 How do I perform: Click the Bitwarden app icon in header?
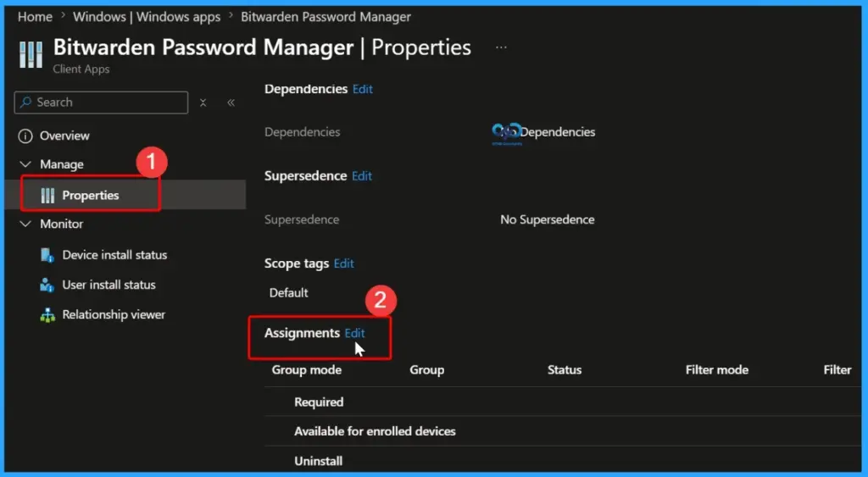[x=31, y=55]
